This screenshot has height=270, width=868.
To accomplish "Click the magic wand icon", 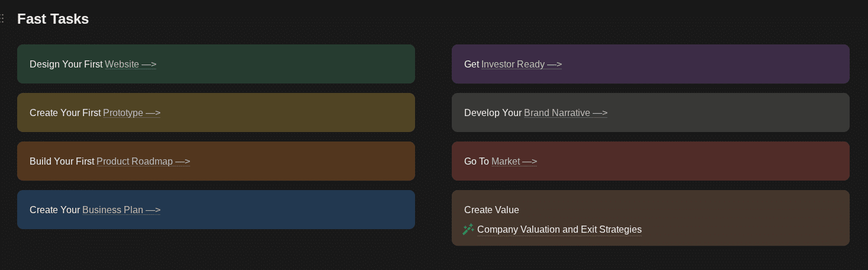I will coord(468,229).
